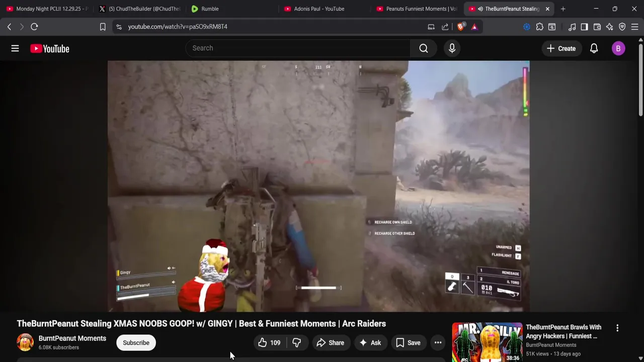Viewport: 644px width, 362px height.
Task: Open options for the Brawls With Angry Hackers video
Action: (x=617, y=328)
